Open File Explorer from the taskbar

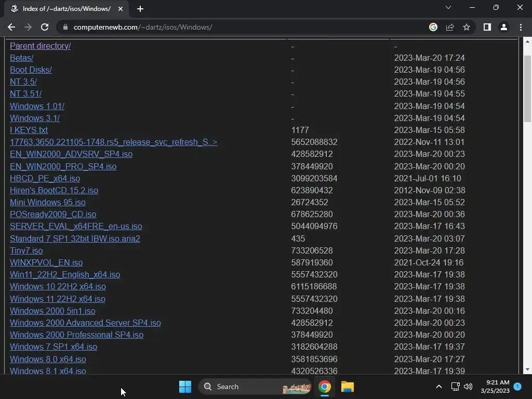pos(348,387)
